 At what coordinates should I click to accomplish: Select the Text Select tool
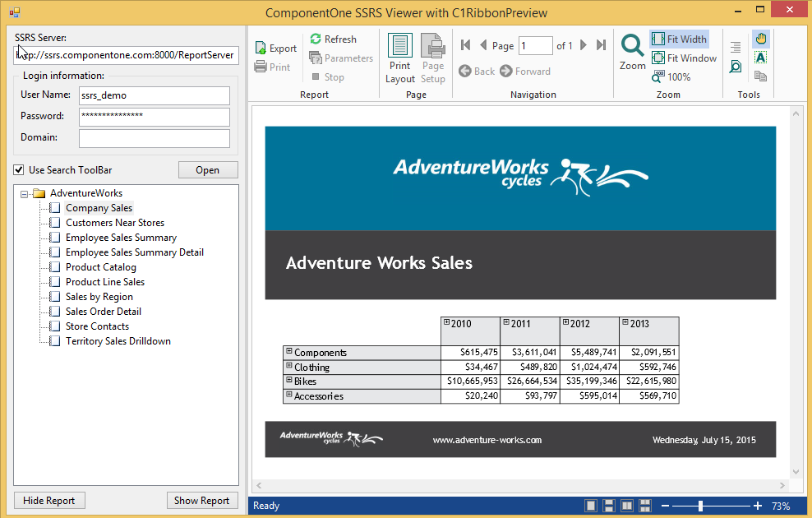(761, 58)
